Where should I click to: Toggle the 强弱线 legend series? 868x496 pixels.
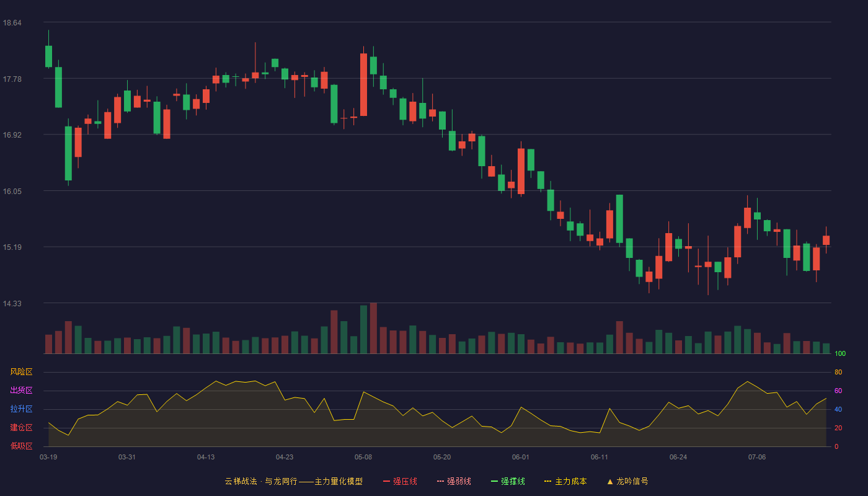[454, 481]
